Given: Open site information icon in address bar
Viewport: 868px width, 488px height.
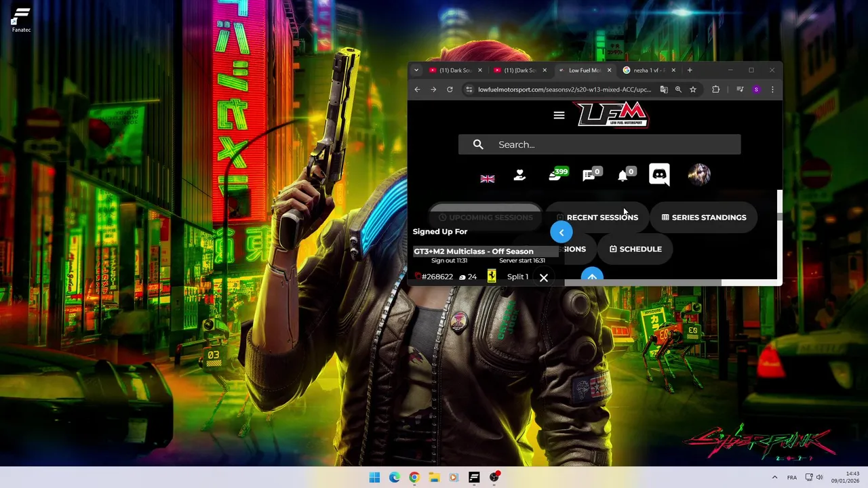Looking at the screenshot, I should 469,89.
